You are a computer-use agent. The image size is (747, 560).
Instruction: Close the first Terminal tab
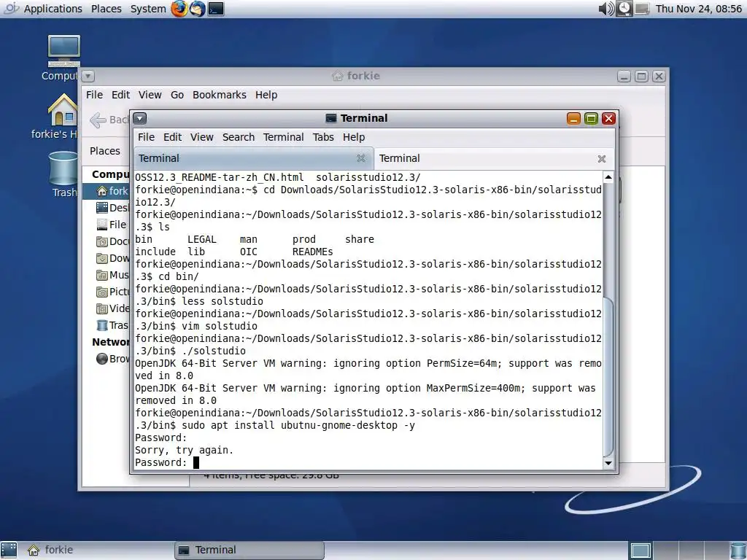click(x=361, y=158)
